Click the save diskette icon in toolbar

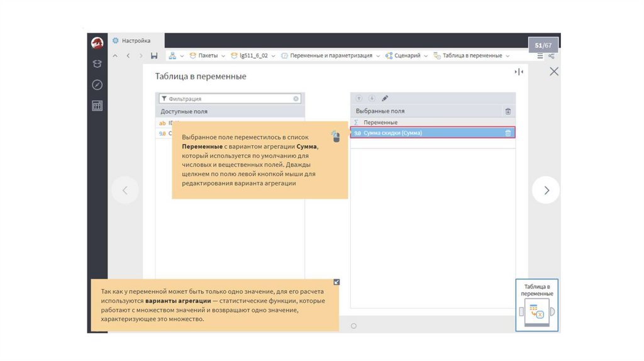(154, 56)
